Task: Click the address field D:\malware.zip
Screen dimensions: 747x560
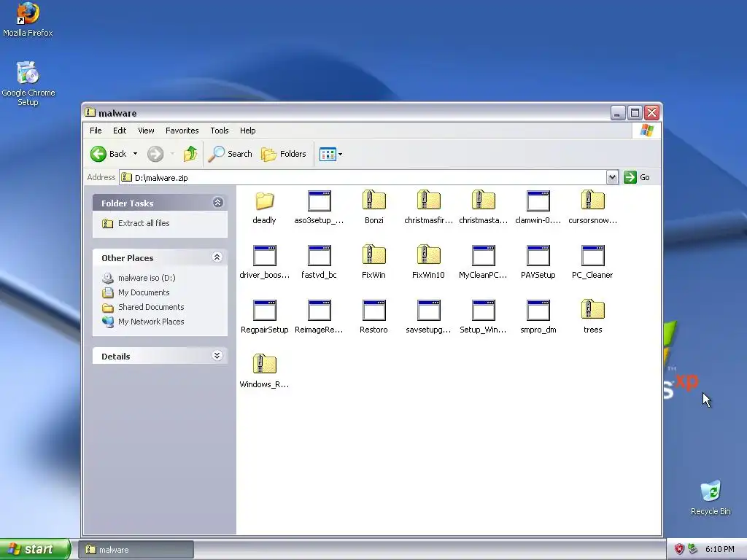Action: click(363, 177)
